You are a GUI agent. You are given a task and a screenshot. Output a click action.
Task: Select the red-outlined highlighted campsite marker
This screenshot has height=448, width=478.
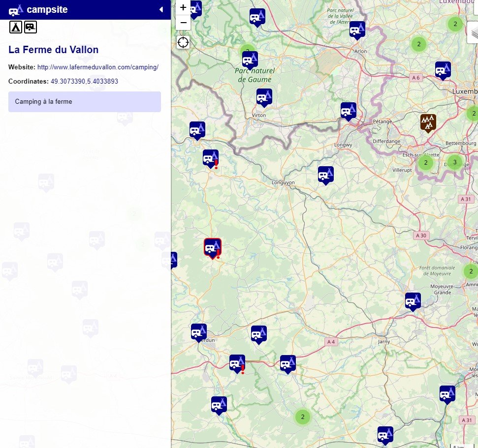(x=213, y=247)
